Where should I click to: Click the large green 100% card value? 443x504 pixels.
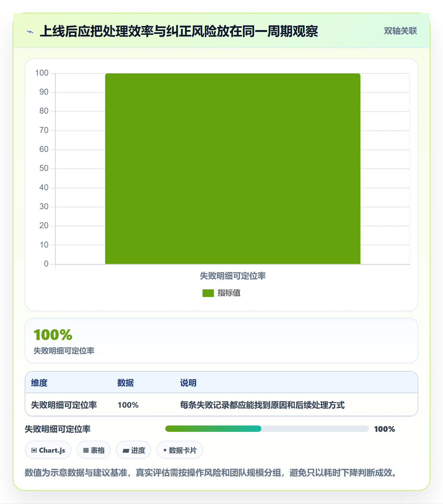coord(53,335)
